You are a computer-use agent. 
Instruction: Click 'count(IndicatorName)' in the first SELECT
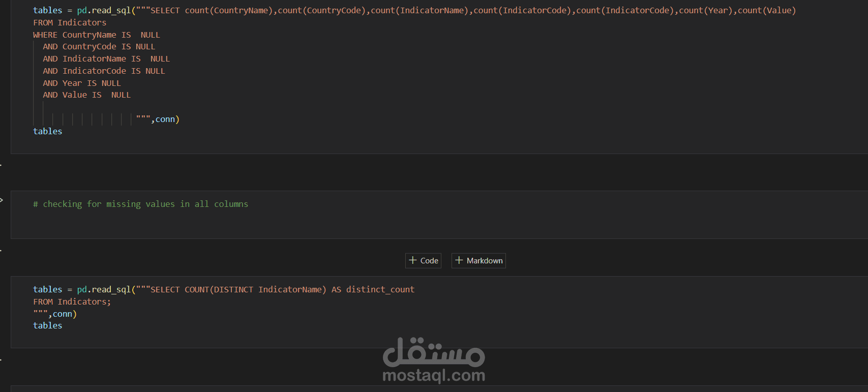(420, 10)
